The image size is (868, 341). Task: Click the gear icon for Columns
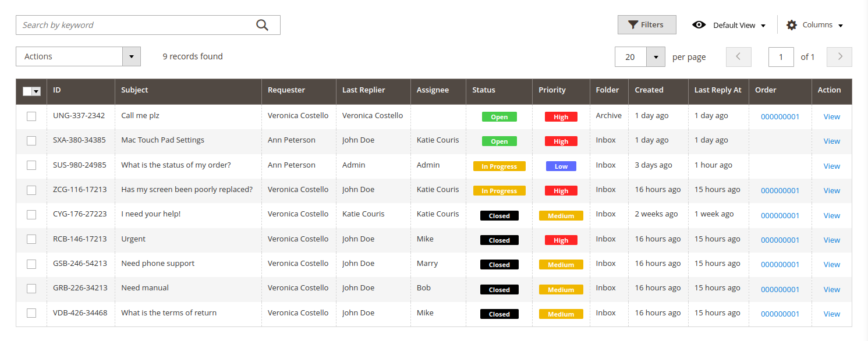click(791, 25)
